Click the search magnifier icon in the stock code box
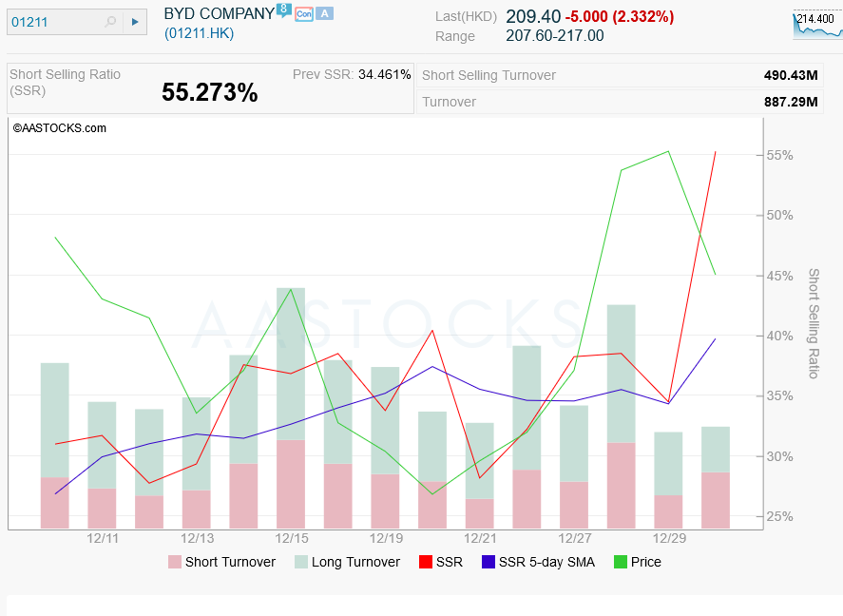 pyautogui.click(x=110, y=22)
